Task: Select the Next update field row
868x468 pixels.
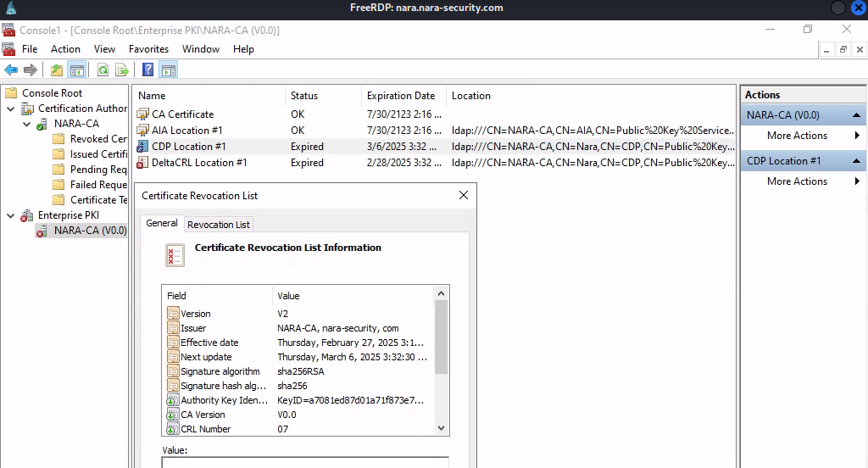Action: click(206, 357)
